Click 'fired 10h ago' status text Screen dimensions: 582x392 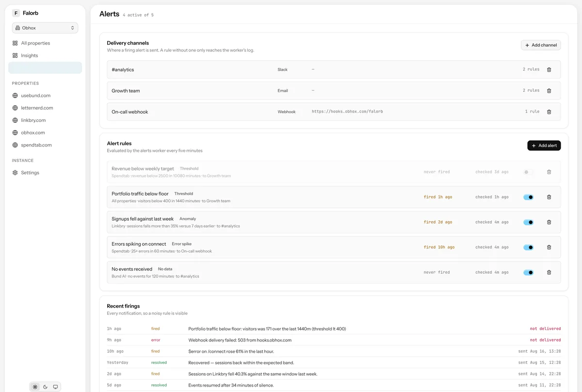(439, 247)
